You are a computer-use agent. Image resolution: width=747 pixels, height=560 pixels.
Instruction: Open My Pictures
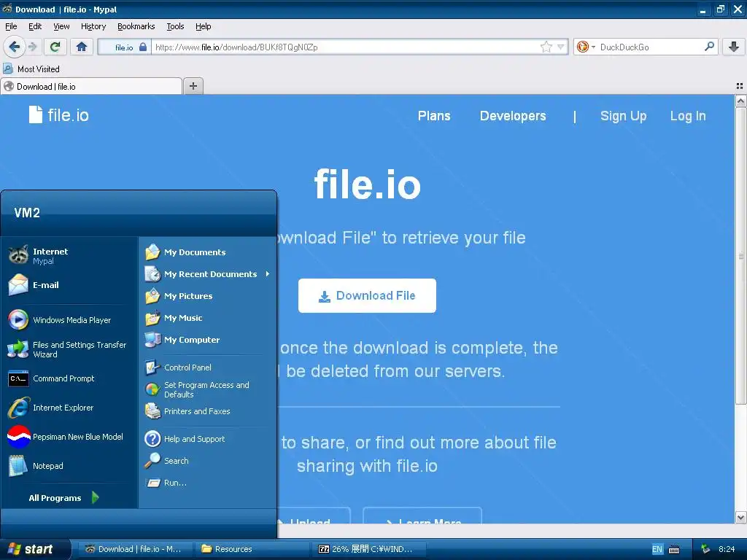tap(207, 296)
